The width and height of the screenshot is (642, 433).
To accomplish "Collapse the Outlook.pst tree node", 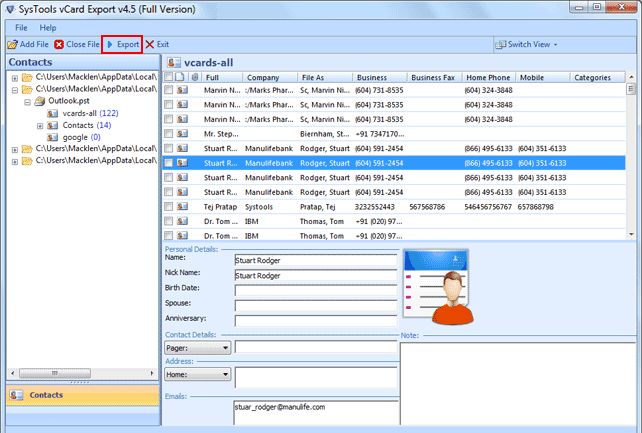I will pyautogui.click(x=27, y=102).
